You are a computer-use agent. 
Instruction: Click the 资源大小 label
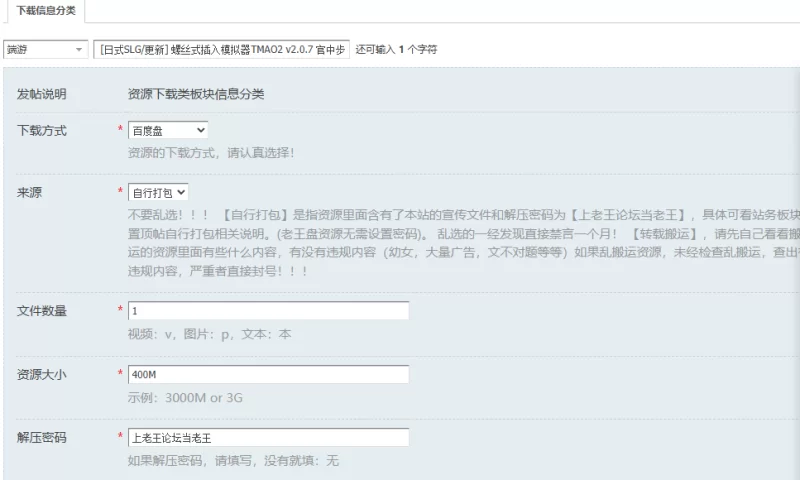(41, 374)
